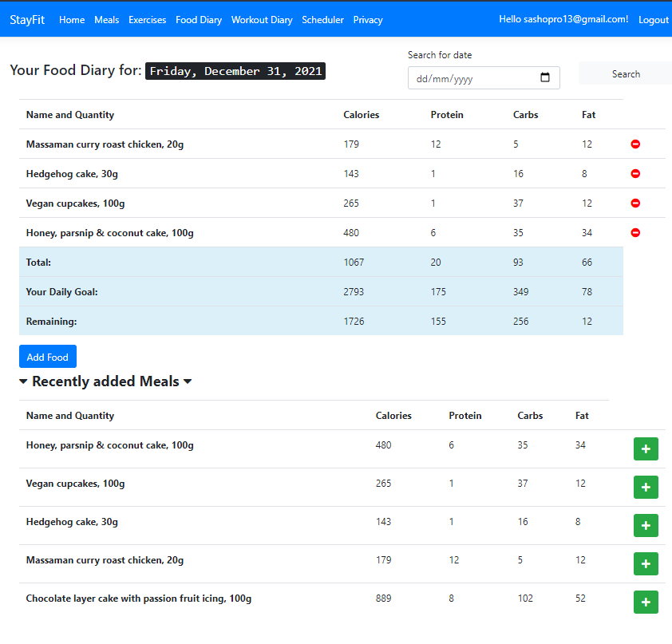Select the Remaining calories value 1726

coord(354,322)
